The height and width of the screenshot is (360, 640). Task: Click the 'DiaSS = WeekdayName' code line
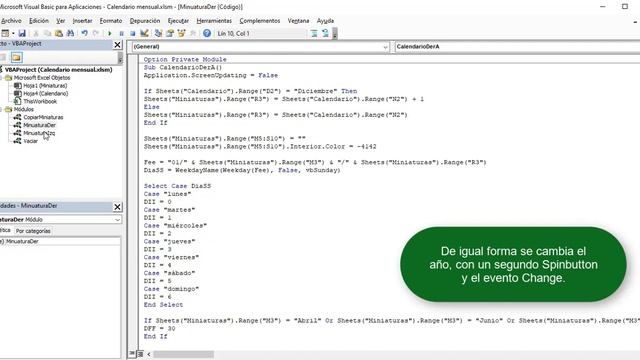242,170
